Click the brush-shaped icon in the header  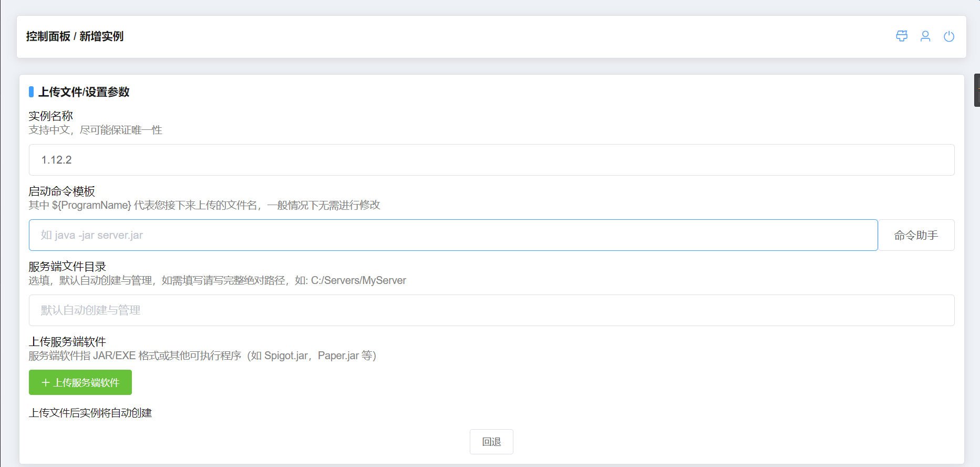902,36
